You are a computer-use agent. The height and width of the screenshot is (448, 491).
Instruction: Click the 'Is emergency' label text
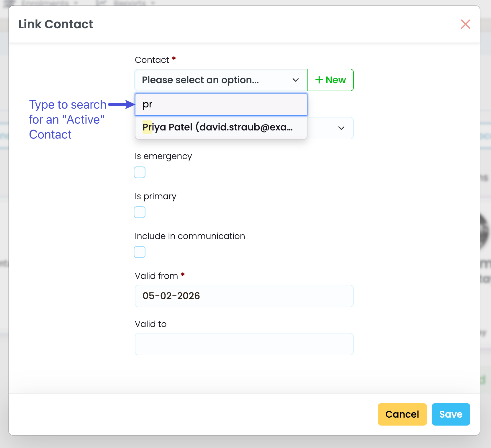pyautogui.click(x=163, y=156)
